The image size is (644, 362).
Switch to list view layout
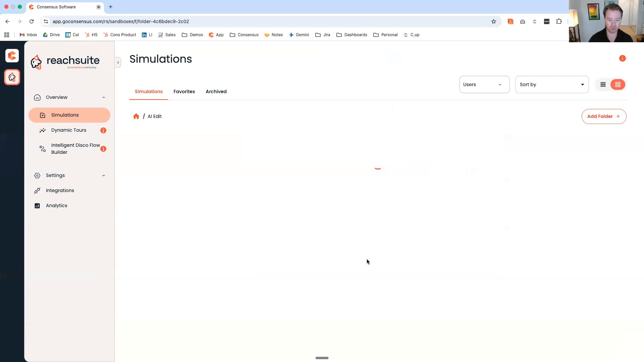[x=603, y=84]
